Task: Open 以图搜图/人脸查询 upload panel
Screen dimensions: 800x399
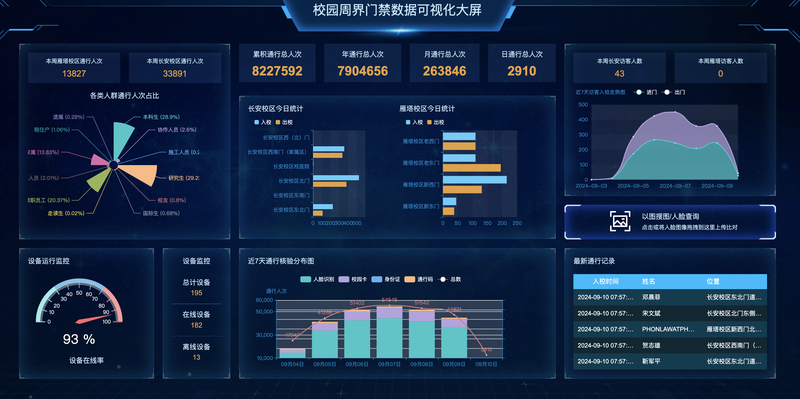Action: pyautogui.click(x=670, y=222)
